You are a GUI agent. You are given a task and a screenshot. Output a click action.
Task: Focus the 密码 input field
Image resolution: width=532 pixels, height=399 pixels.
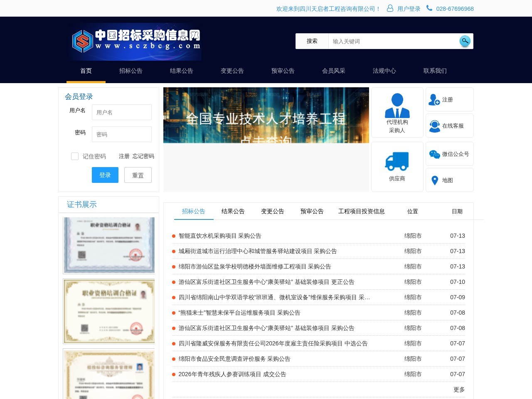pos(122,134)
